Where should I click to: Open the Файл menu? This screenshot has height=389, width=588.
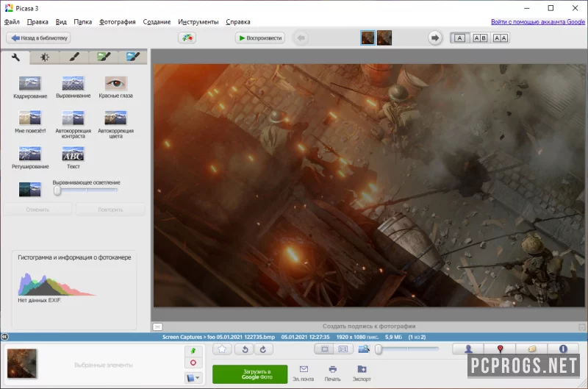[x=12, y=22]
